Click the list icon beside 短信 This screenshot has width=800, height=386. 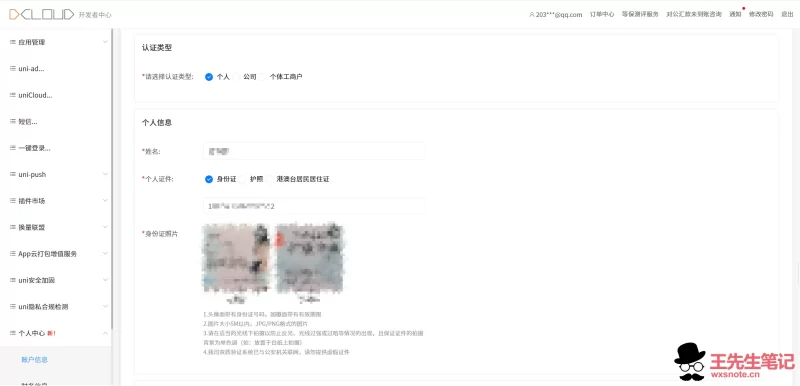(x=13, y=121)
